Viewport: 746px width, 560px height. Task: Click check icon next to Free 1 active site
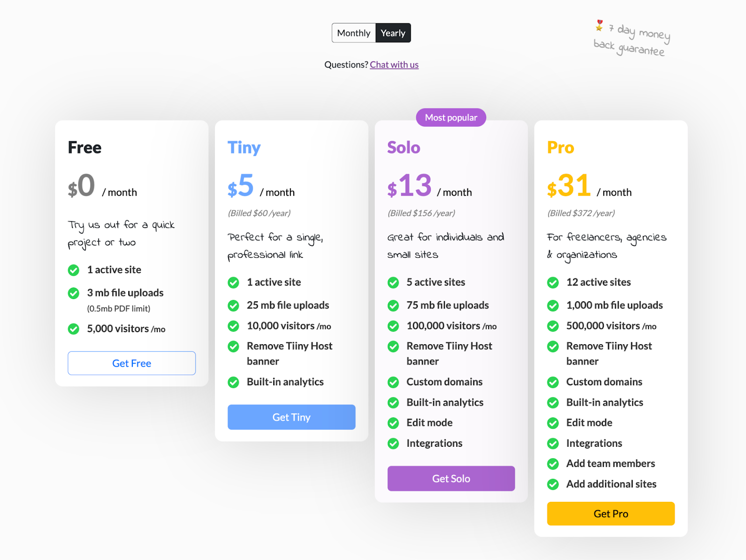[x=74, y=270]
